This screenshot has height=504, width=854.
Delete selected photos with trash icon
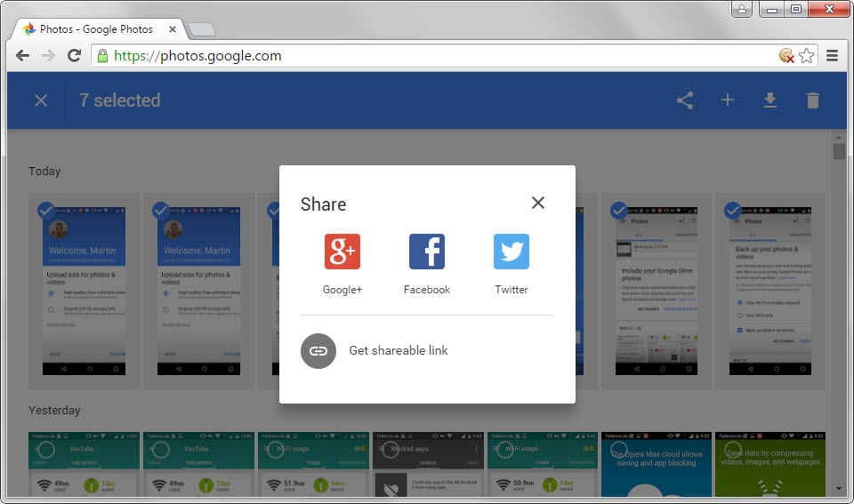click(x=812, y=100)
